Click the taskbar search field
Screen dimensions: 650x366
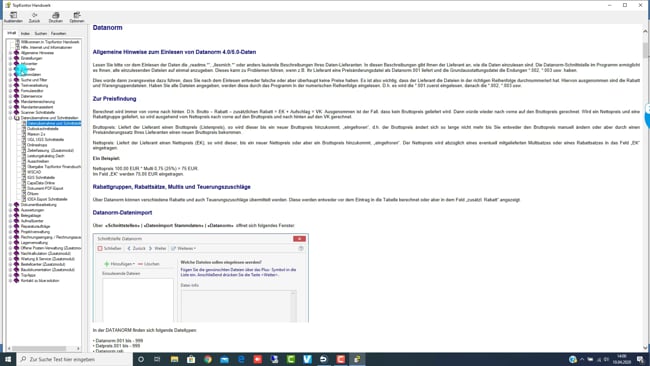(x=75, y=359)
